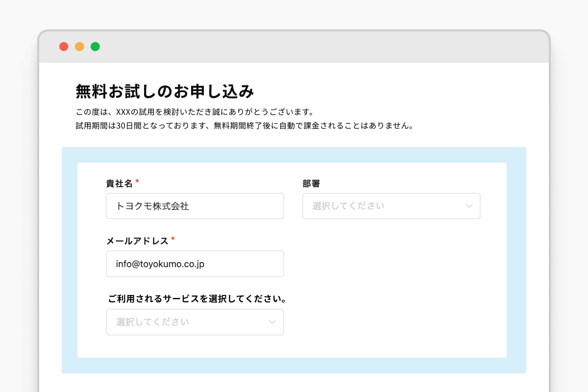Screen dimensions: 588x392
Task: Click the chevron on the service selection dropdown
Action: click(x=272, y=322)
